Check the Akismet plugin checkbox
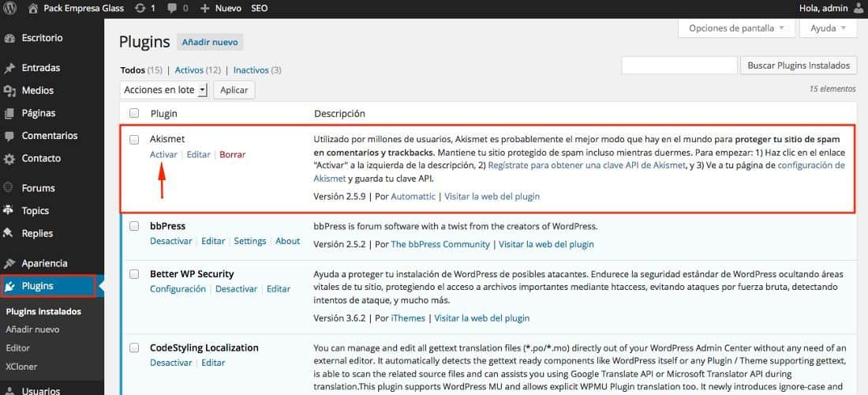Viewport: 868px width, 395px height. 134,140
